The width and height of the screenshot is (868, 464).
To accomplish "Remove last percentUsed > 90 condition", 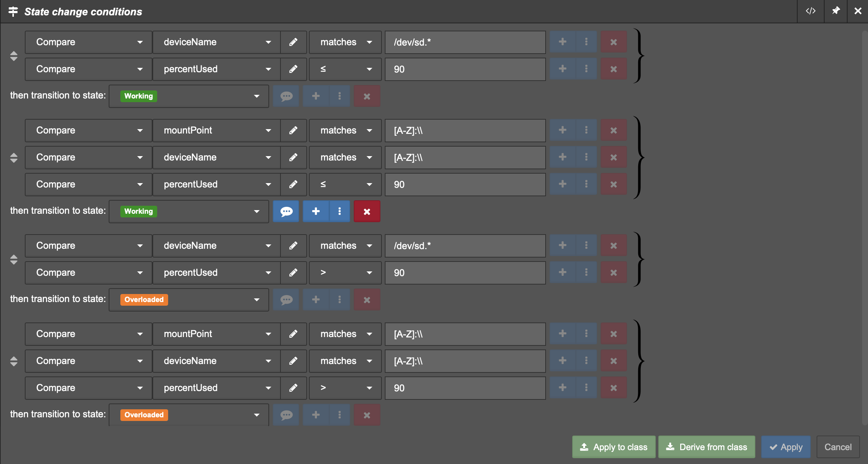I will [x=614, y=388].
